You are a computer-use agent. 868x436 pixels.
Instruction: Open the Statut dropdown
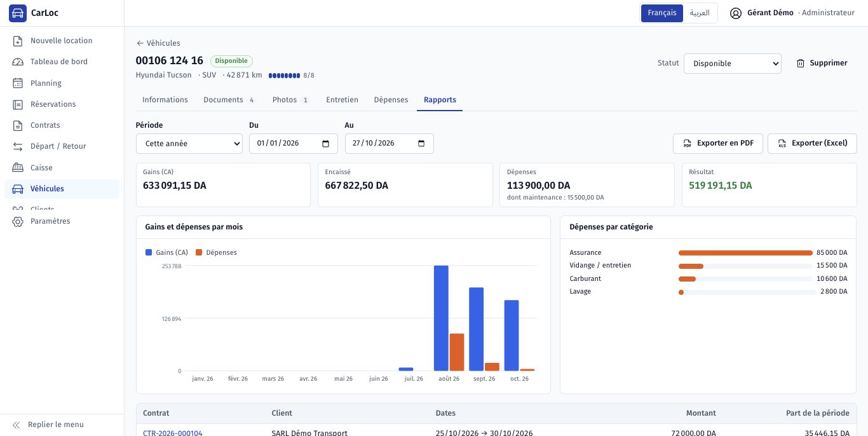[733, 64]
